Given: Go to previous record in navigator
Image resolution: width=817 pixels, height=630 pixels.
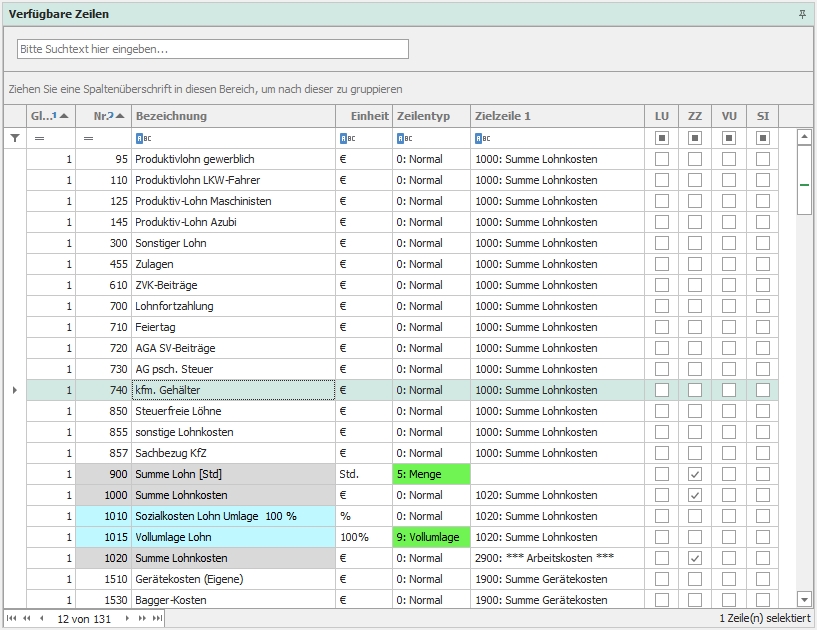Looking at the screenshot, I should tap(41, 619).
